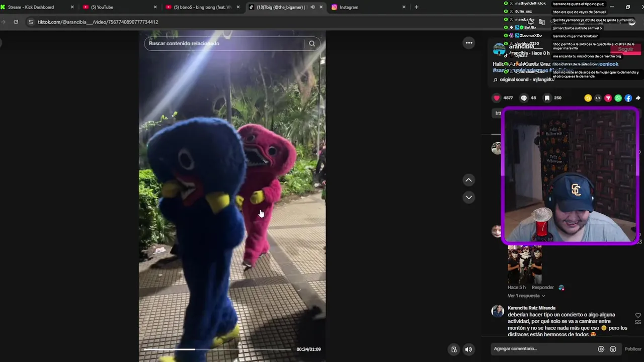Viewport: 644px width, 362px height.
Task: Send to friends via the red arrow icon
Action: [608, 98]
